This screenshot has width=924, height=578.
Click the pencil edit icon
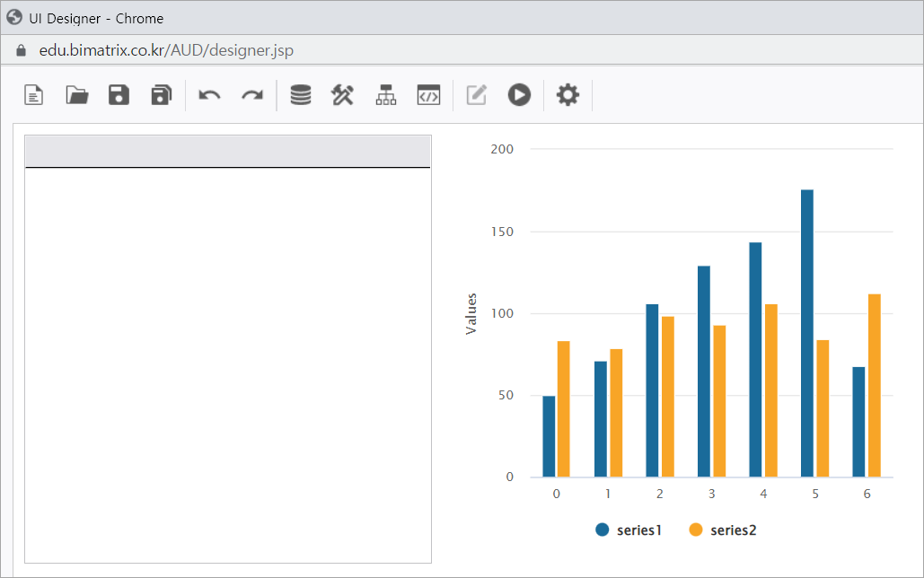click(x=477, y=95)
